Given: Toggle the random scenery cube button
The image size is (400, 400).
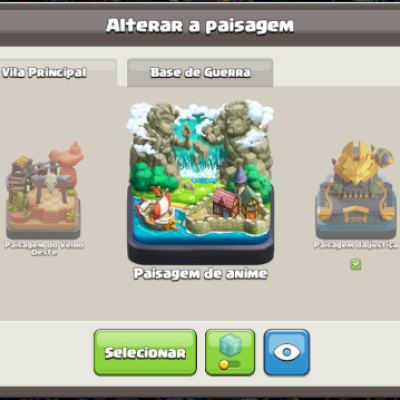Looking at the screenshot, I should [x=230, y=352].
